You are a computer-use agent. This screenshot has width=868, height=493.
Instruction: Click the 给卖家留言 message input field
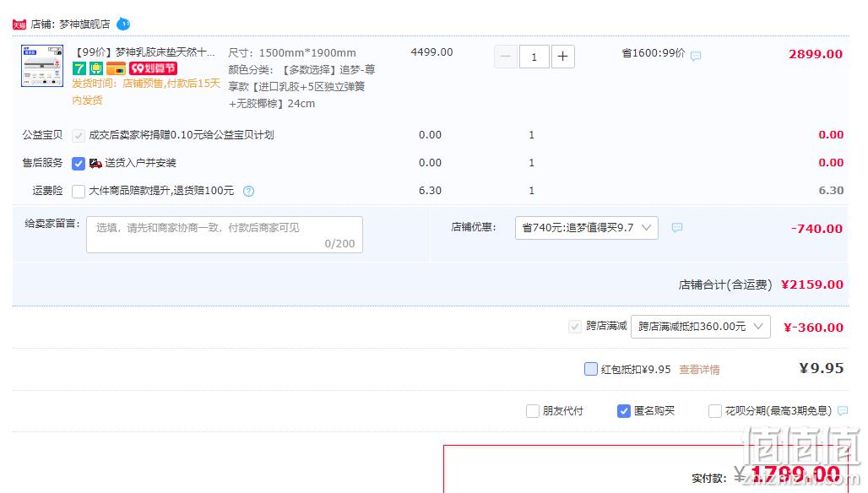pyautogui.click(x=225, y=235)
